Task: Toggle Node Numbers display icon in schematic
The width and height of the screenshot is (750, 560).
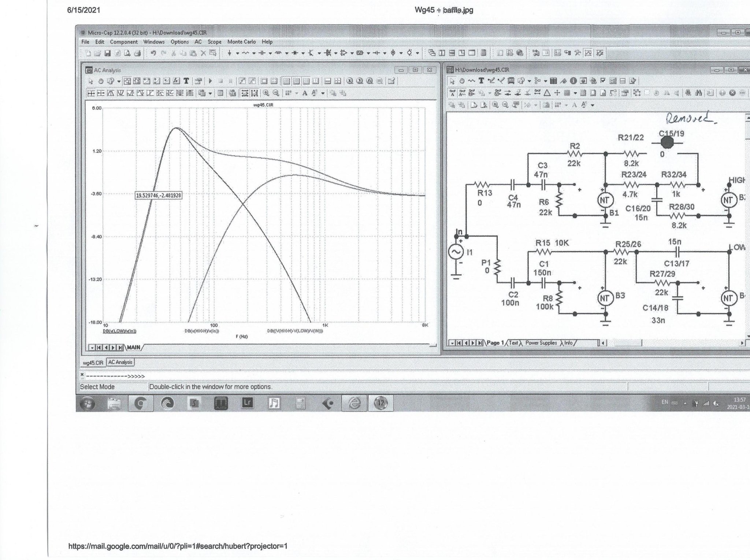Action: (472, 93)
